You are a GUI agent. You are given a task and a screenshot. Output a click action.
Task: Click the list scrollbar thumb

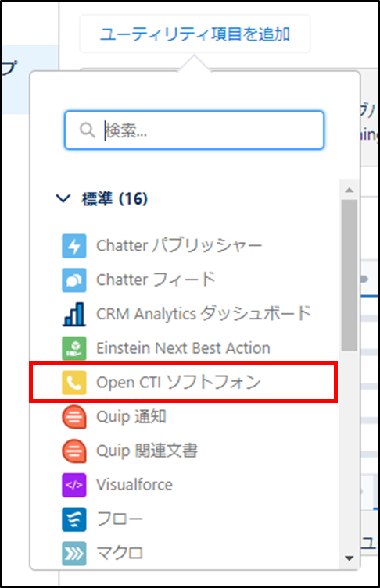click(x=350, y=275)
